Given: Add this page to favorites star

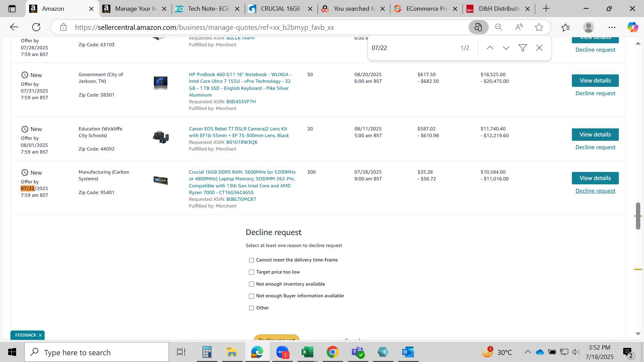Looking at the screenshot, I should pos(539,27).
